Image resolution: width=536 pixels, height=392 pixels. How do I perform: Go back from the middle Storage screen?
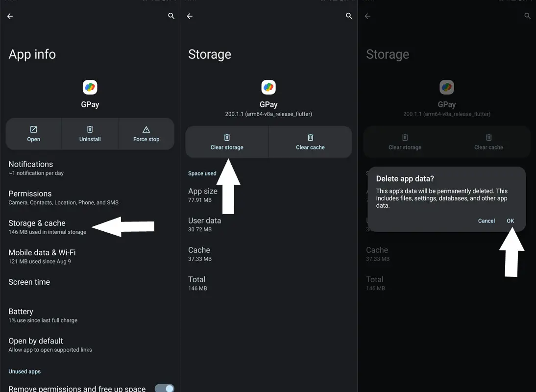[190, 16]
